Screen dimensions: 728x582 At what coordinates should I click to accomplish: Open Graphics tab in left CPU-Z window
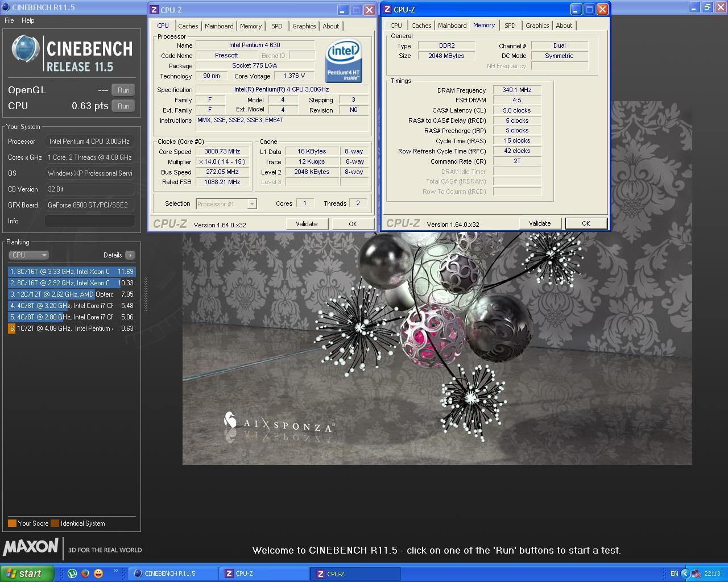click(x=304, y=26)
